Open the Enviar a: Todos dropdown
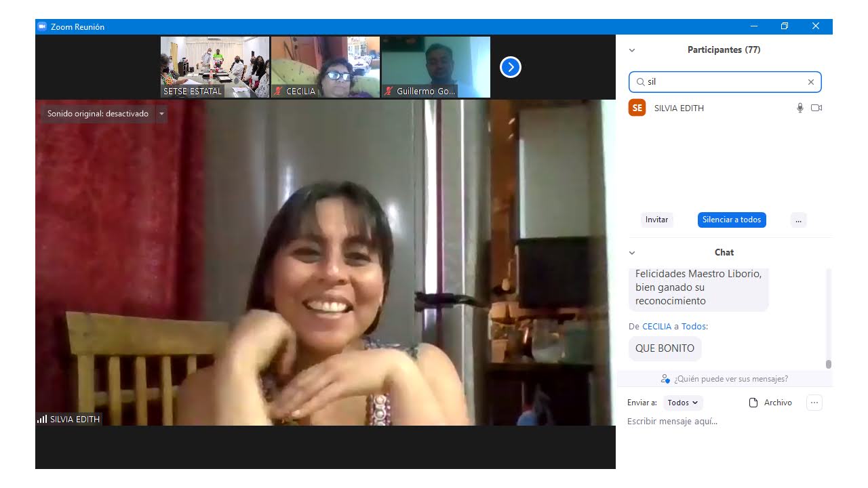 (x=683, y=403)
